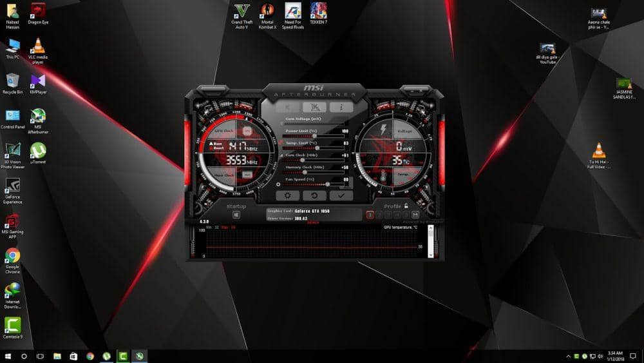Open the information 'i' button in Afterburner
The width and height of the screenshot is (644, 363).
341,107
